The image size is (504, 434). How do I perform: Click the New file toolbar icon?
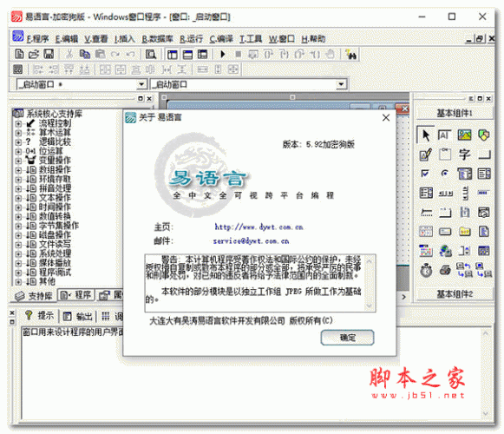tap(19, 54)
